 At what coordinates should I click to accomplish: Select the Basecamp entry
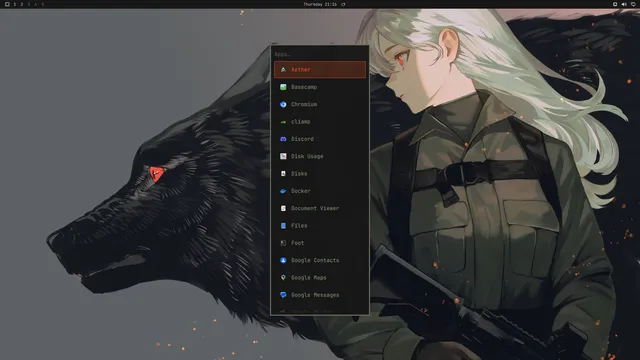320,87
